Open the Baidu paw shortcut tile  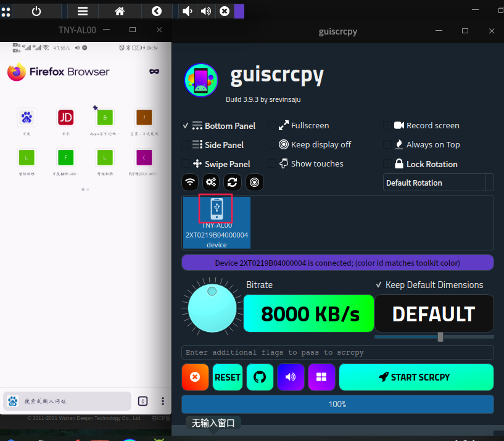27,117
